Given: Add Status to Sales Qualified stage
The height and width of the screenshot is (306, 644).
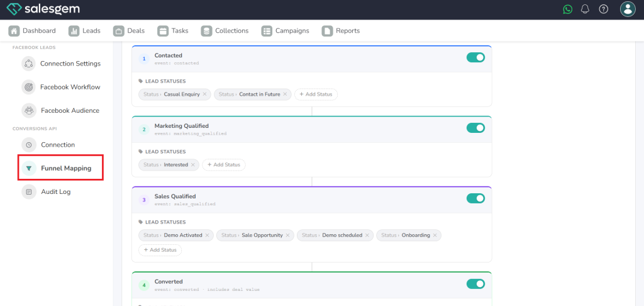Looking at the screenshot, I should [x=160, y=250].
